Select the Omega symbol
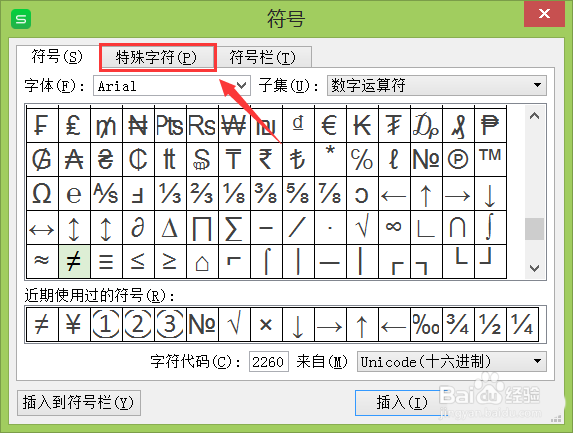Viewport: 573px width, 433px height. tap(42, 194)
